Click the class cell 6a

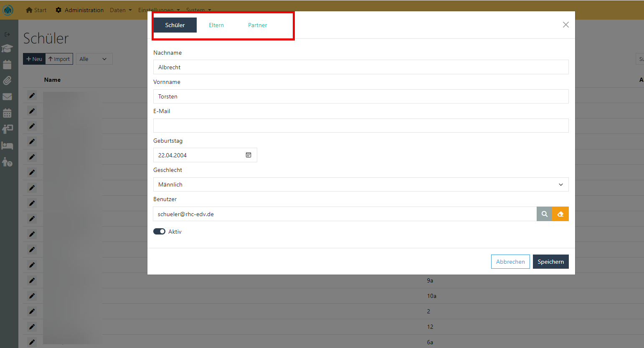click(430, 342)
